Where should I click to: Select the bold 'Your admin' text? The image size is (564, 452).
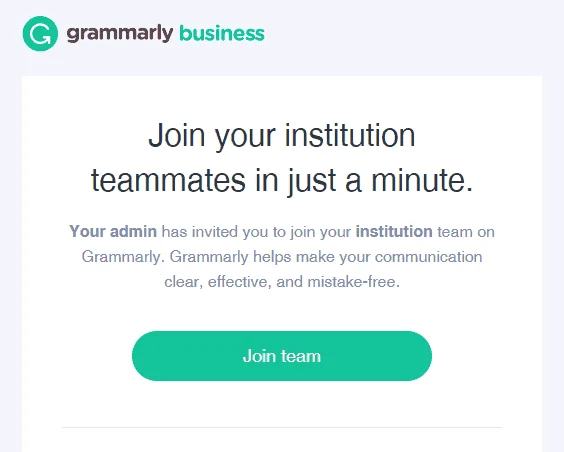113,231
